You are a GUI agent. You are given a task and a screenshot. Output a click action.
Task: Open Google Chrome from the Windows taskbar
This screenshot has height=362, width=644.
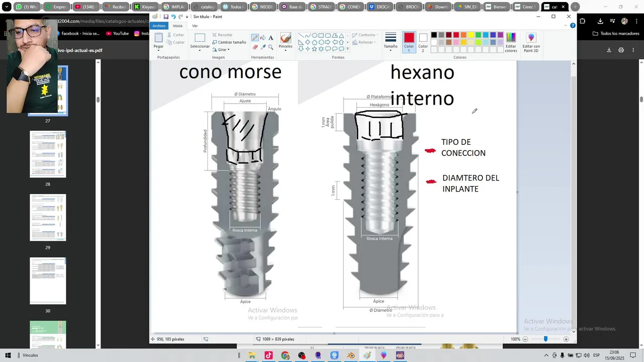pyautogui.click(x=285, y=355)
